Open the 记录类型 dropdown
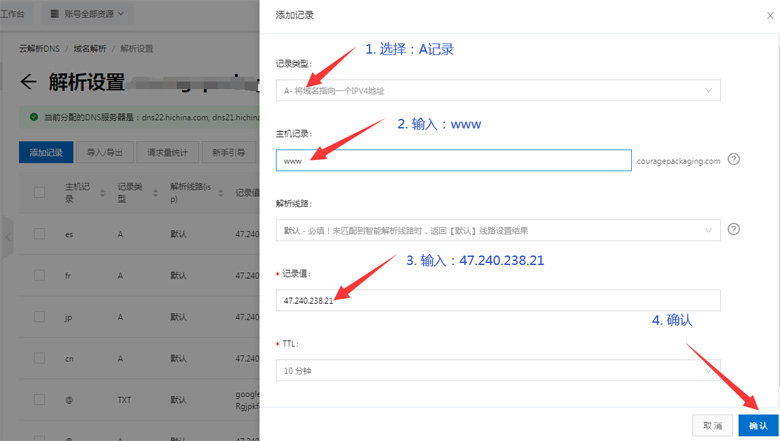The height and width of the screenshot is (441, 780). [x=498, y=91]
